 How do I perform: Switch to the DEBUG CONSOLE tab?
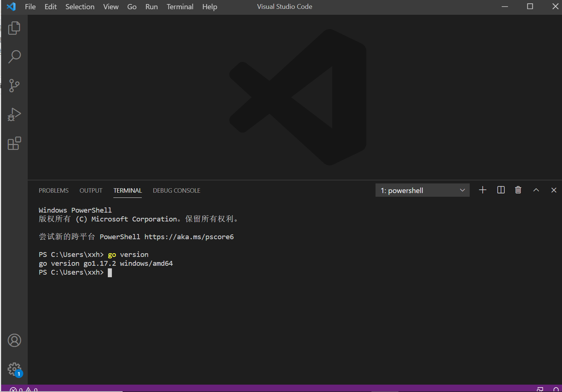[177, 190]
